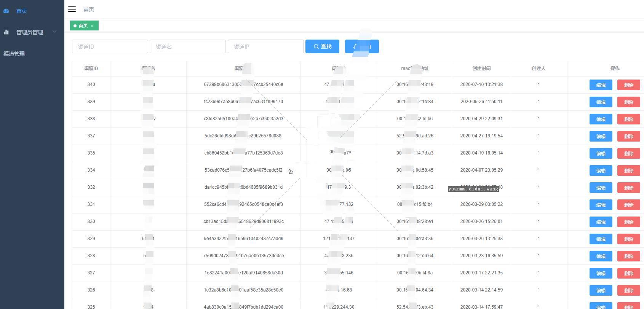Screen dimensions: 644x309
Task: Click 删除 for row 329
Action: 629,239
